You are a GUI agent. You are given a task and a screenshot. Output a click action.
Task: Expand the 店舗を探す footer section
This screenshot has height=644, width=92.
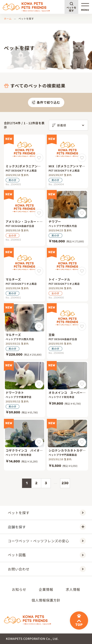(x=46, y=527)
